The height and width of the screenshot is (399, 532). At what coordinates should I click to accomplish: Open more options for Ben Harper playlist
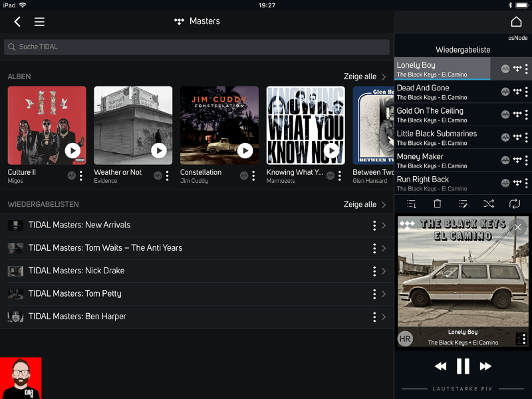[374, 317]
